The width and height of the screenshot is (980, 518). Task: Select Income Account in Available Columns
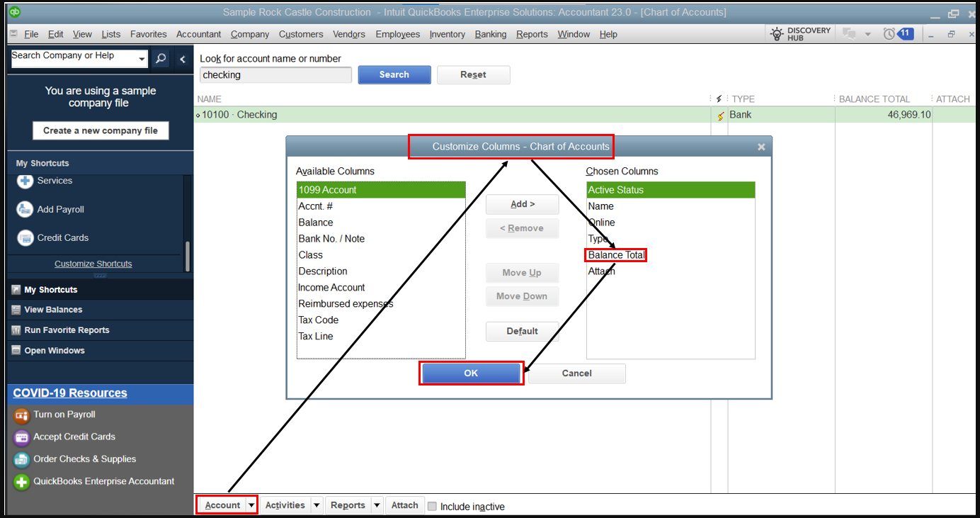(381, 288)
